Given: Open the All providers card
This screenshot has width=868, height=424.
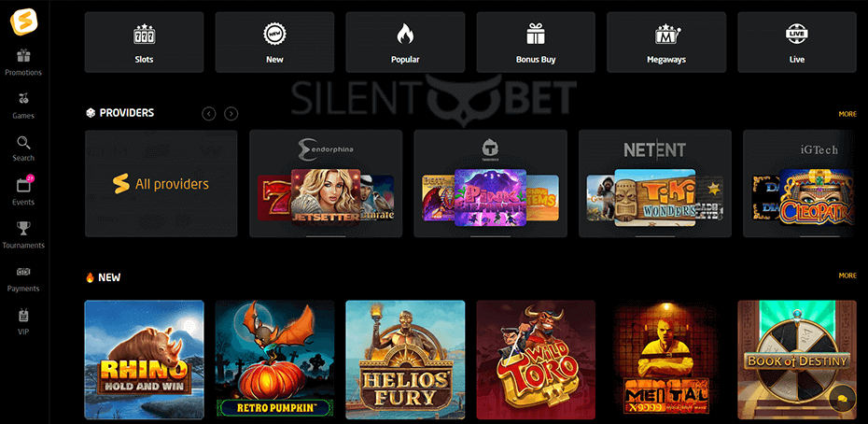Looking at the screenshot, I should [x=161, y=183].
